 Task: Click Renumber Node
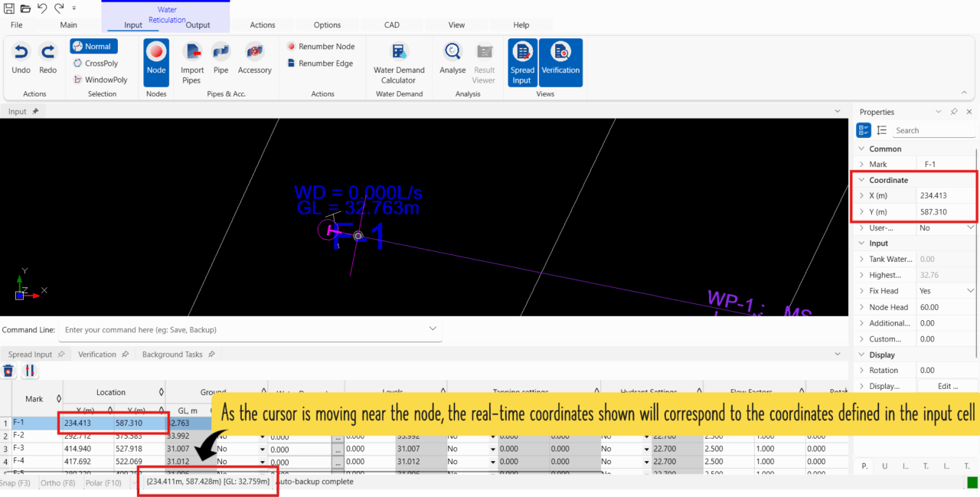[320, 47]
